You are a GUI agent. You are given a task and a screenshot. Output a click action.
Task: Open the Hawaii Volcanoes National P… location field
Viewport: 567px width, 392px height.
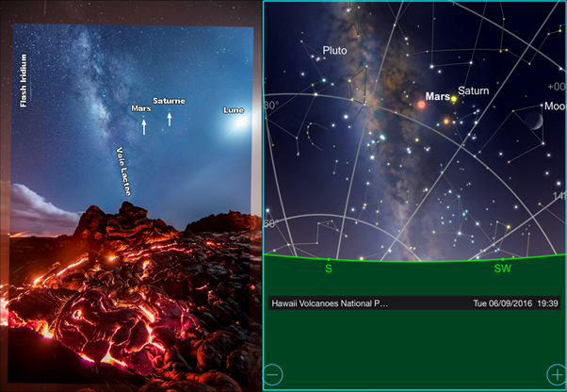tap(330, 303)
